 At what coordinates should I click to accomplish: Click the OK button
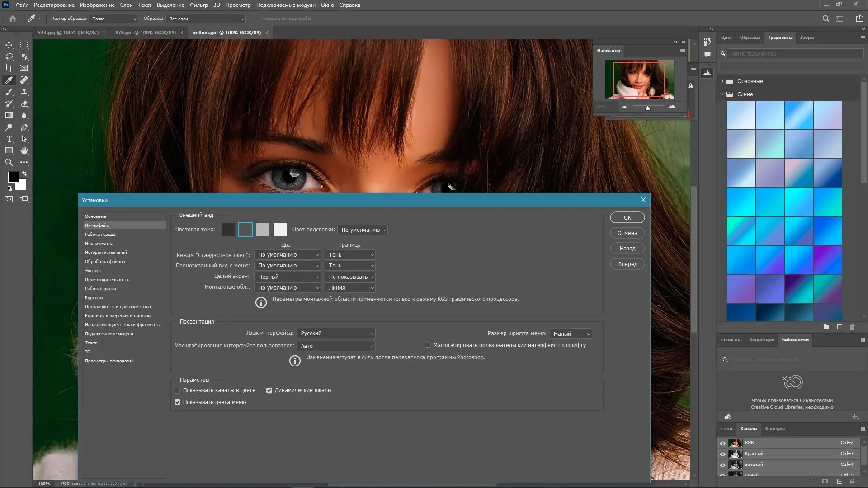627,217
